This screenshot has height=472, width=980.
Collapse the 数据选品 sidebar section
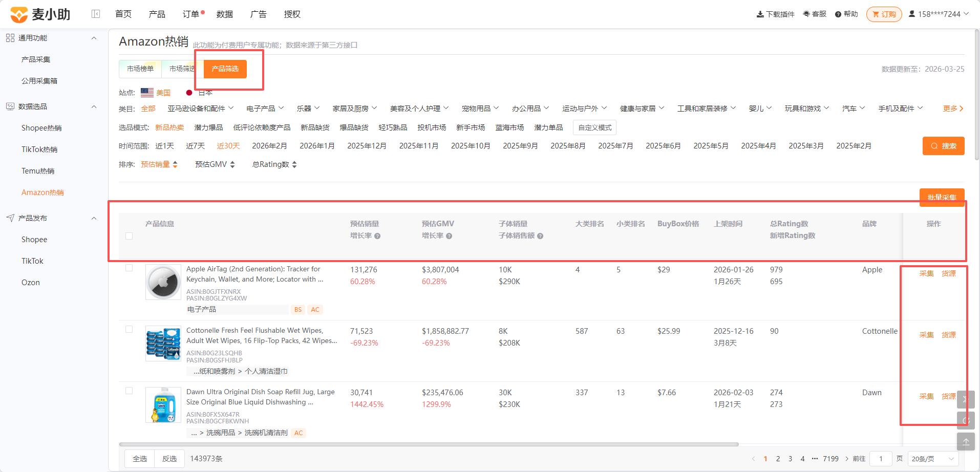94,106
